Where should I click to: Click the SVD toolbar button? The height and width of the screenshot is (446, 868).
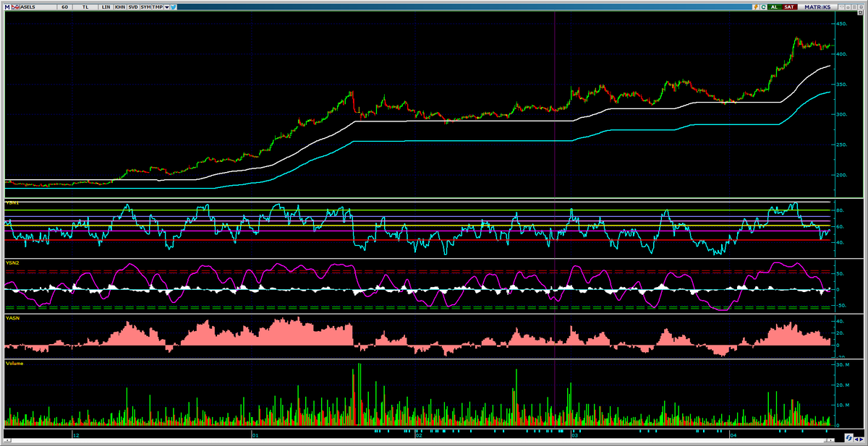click(133, 7)
